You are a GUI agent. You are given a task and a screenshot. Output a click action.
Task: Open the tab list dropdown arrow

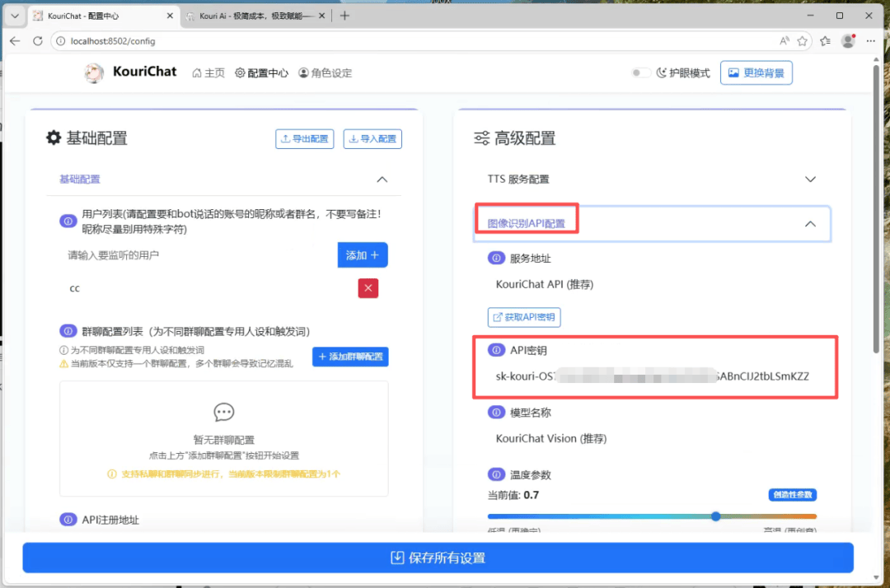click(15, 16)
